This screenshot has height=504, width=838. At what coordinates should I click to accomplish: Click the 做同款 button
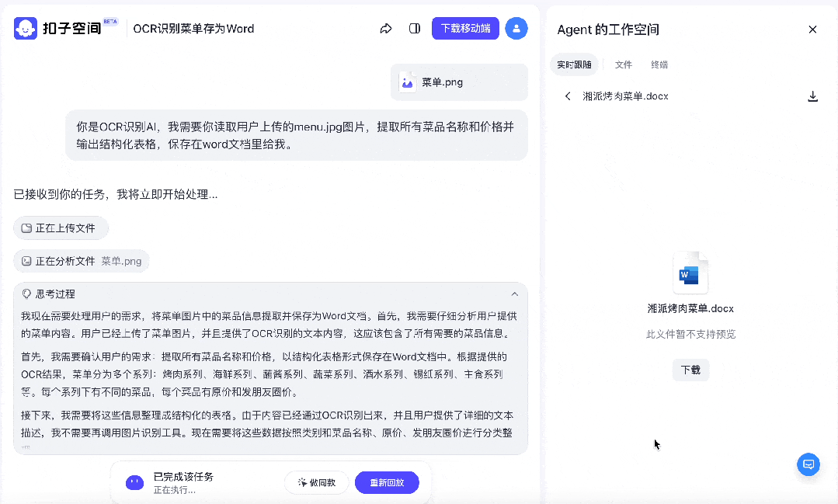316,482
